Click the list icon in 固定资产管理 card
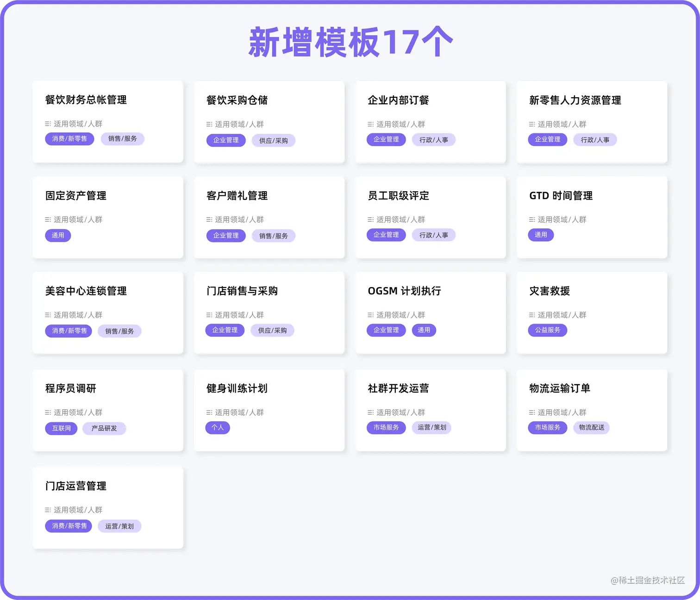Screen dimensions: 700x600 [48, 220]
